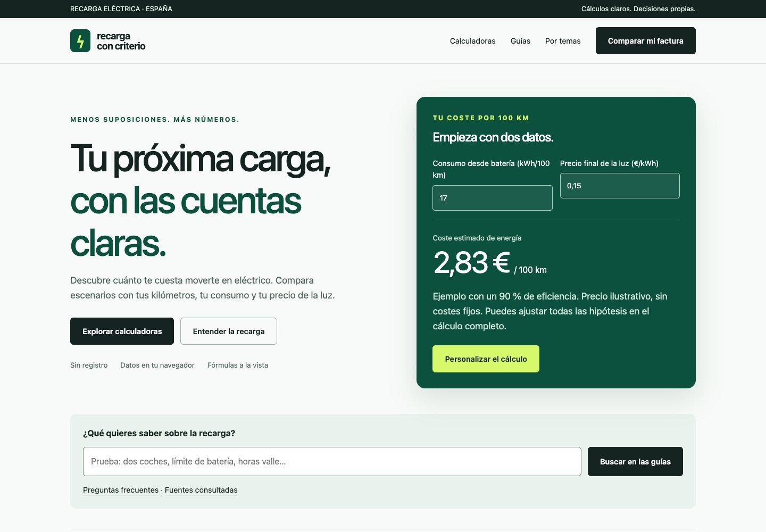Focus the Consumo desde batería input field
The width and height of the screenshot is (766, 532).
(x=493, y=198)
